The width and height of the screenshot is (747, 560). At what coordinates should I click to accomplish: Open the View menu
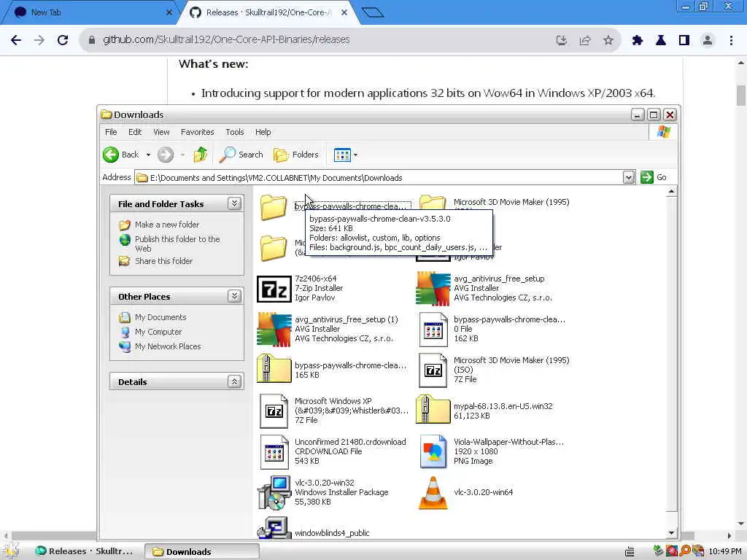(x=161, y=132)
